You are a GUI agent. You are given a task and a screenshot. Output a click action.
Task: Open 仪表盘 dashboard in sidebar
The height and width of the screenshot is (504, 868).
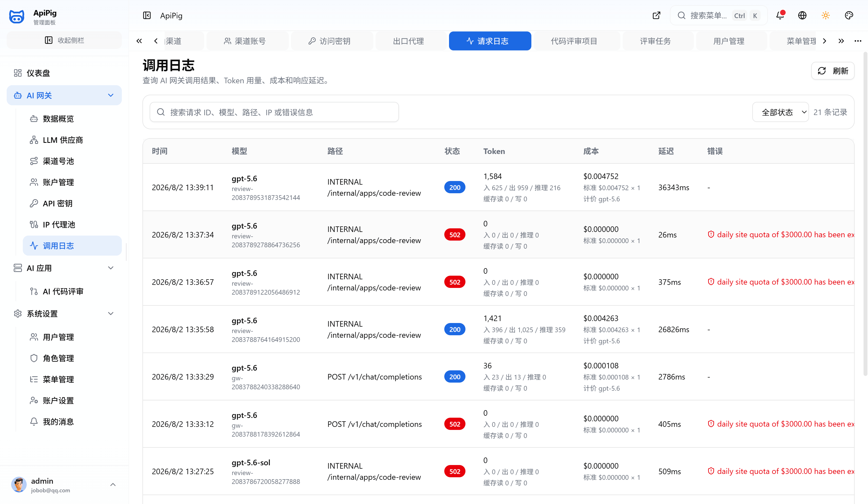click(65, 73)
